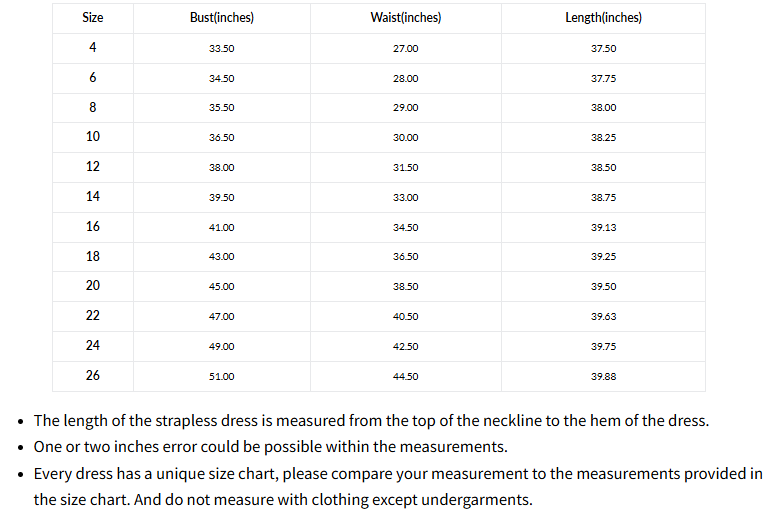The image size is (778, 516).
Task: Click the size 10 cell
Action: pos(92,137)
